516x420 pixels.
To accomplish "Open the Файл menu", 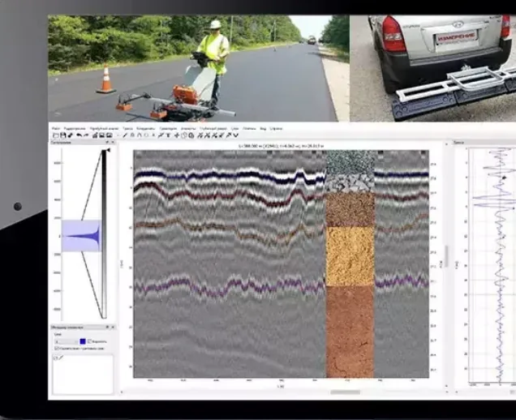I will (x=56, y=128).
